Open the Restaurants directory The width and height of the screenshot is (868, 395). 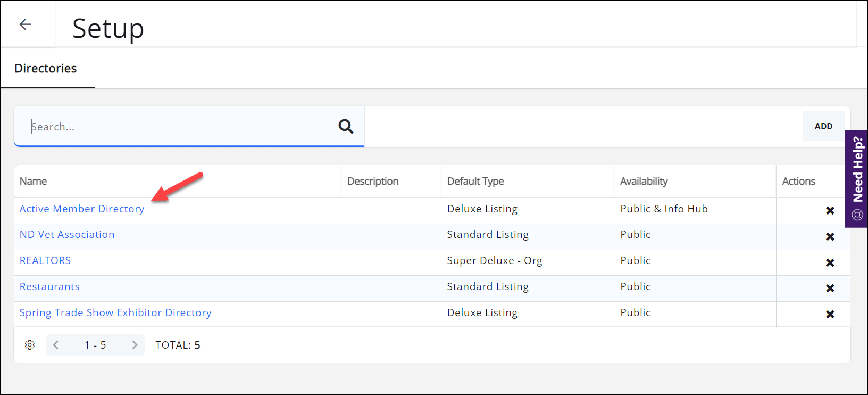coord(49,287)
